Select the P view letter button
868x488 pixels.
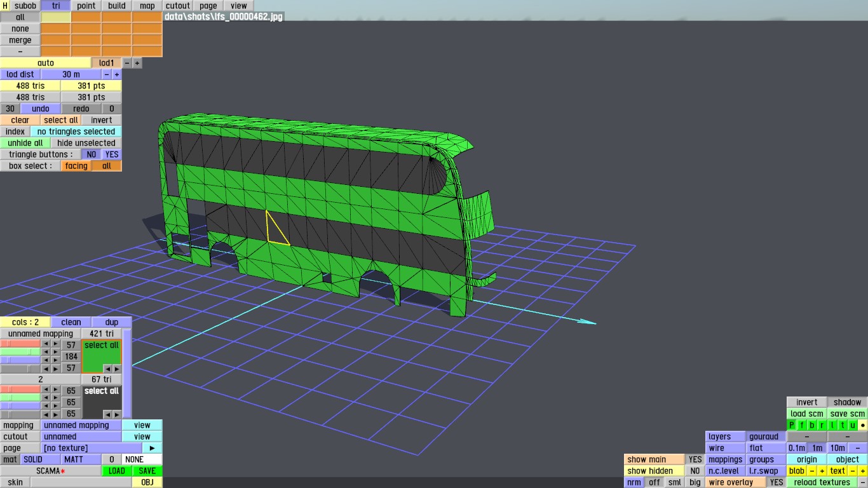pos(792,425)
